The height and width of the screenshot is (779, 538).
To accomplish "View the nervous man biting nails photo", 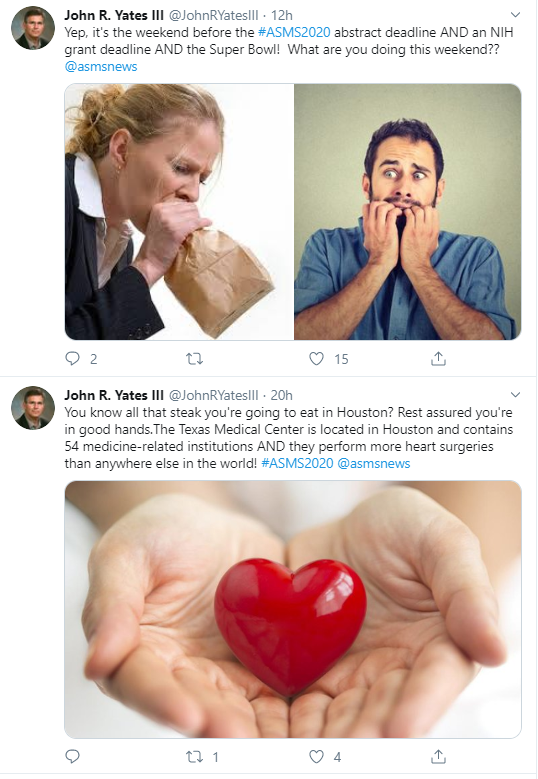I will tap(407, 212).
